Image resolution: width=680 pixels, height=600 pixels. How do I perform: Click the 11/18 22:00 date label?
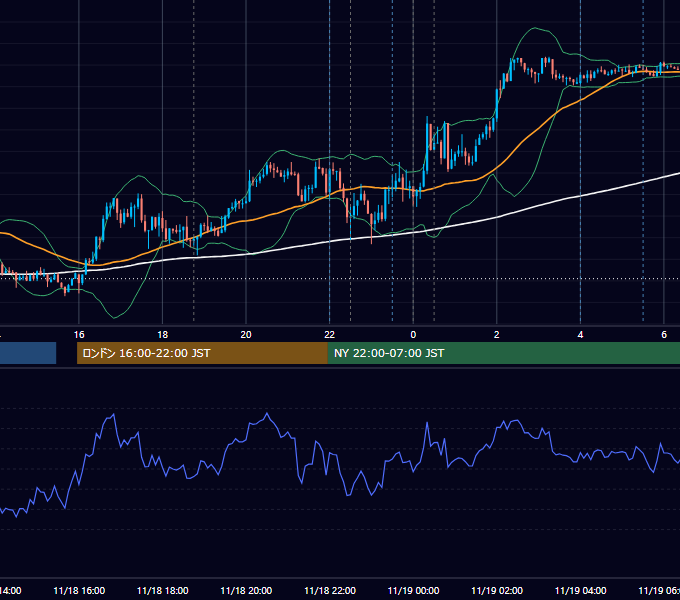(330, 591)
